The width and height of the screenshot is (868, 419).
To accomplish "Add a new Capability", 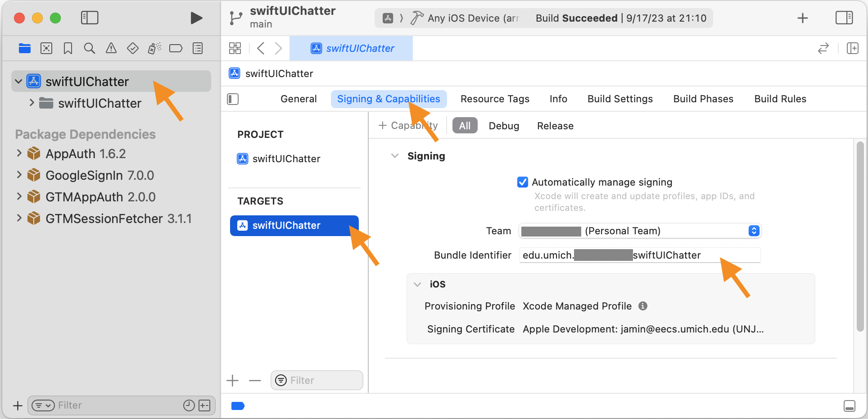I will click(408, 126).
